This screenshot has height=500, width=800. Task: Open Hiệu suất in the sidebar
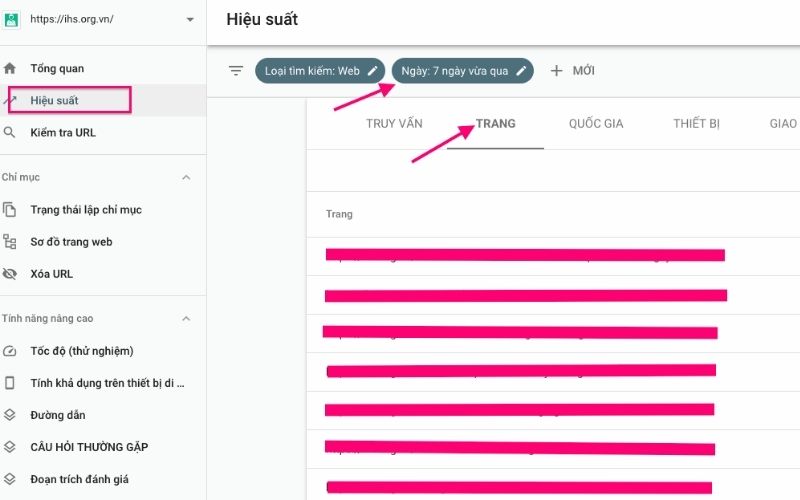click(55, 101)
